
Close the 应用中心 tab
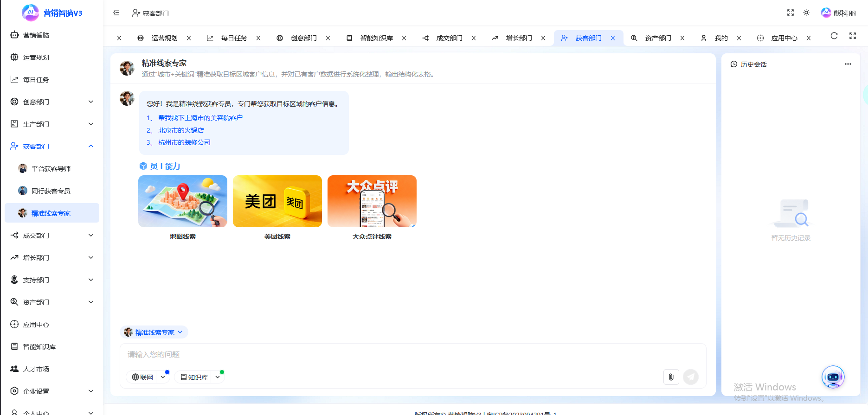point(809,38)
